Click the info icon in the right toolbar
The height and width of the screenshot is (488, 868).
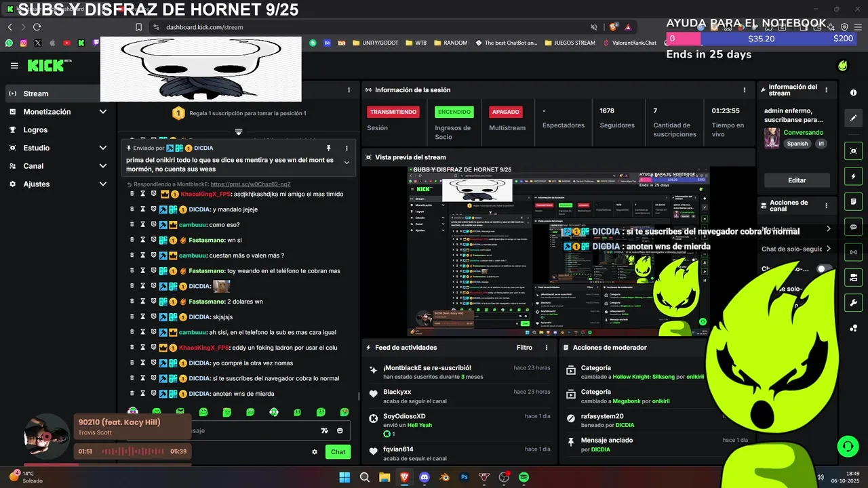coord(853,93)
